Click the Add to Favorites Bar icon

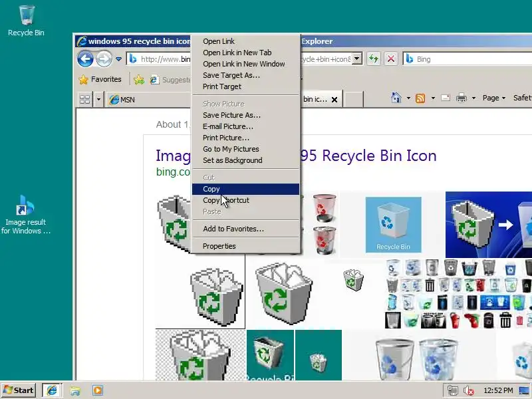[139, 80]
